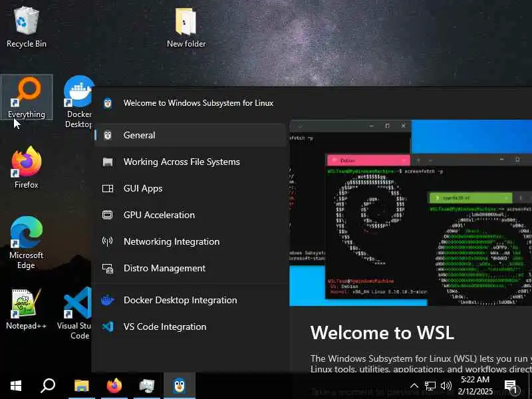Open the VS Code Integration section
The image size is (532, 399).
[190, 327]
